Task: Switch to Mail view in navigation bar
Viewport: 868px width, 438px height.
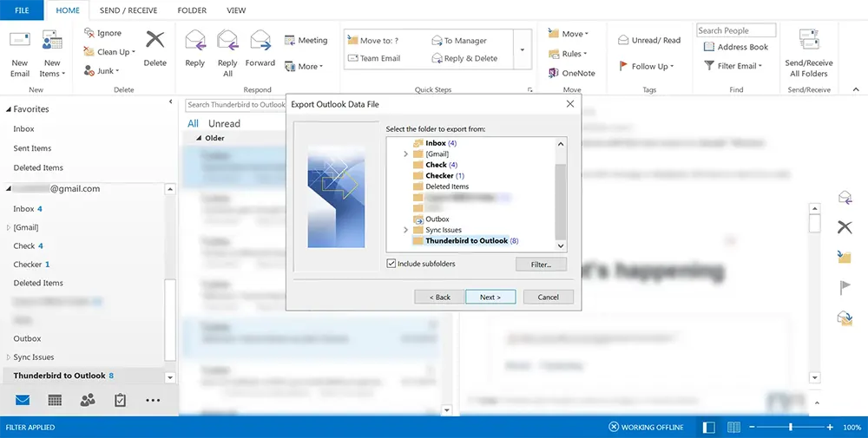Action: click(23, 401)
